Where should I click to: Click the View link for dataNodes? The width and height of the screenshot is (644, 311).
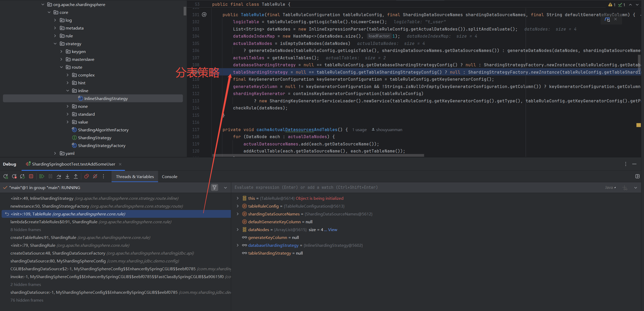tap(333, 230)
